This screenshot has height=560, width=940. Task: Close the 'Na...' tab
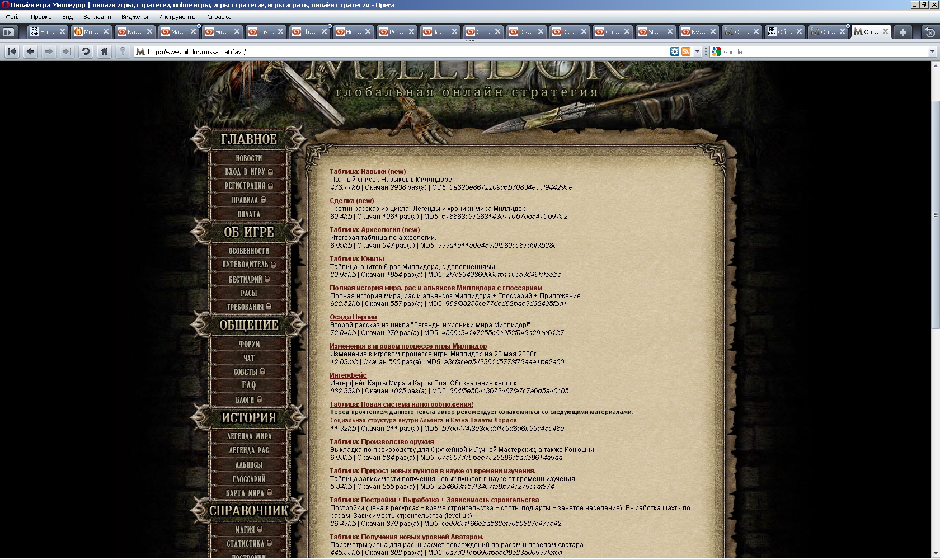tap(149, 31)
